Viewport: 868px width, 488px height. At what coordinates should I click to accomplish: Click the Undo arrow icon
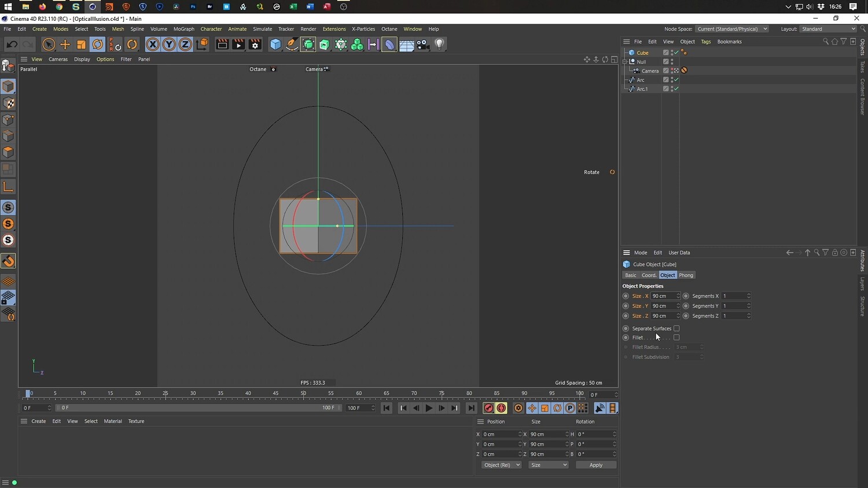[12, 45]
